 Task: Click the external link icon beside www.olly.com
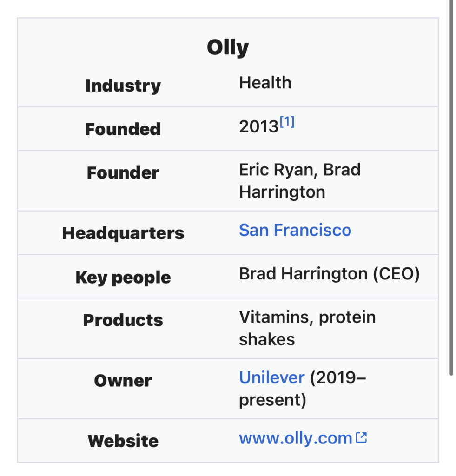(x=361, y=437)
